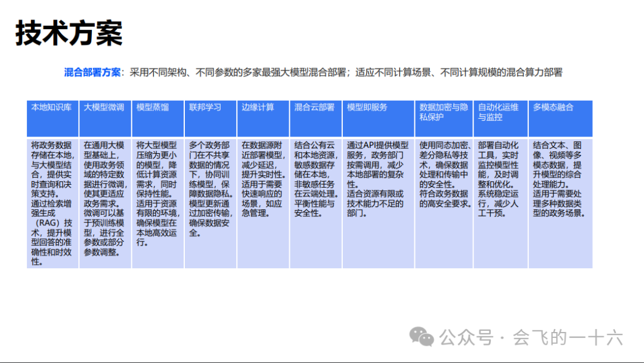Click the cell starting 在数据源附近部署模型

tap(263, 203)
